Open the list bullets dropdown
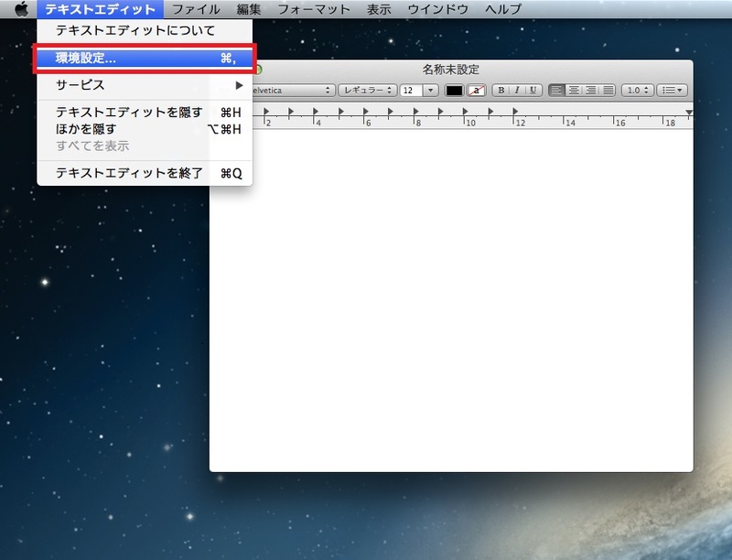 (673, 90)
